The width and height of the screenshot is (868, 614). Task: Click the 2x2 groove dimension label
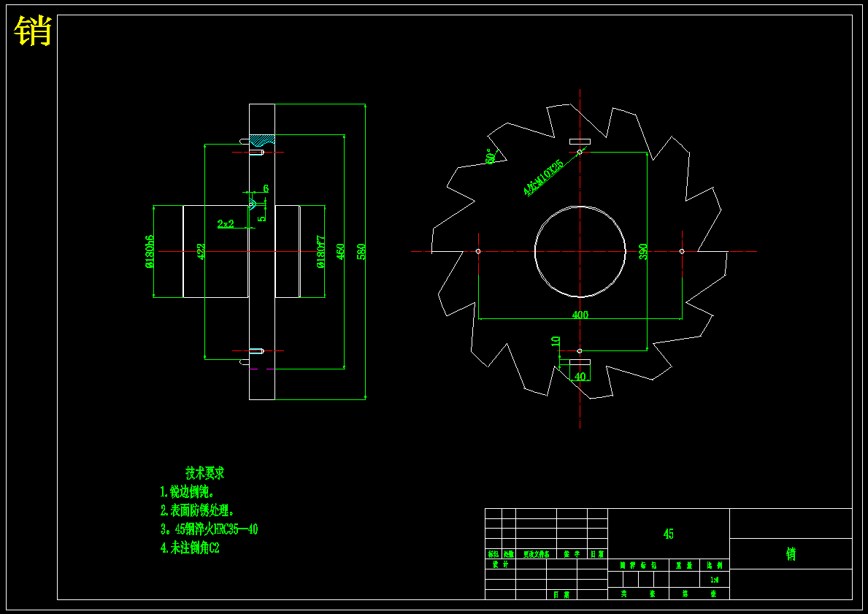pyautogui.click(x=226, y=223)
